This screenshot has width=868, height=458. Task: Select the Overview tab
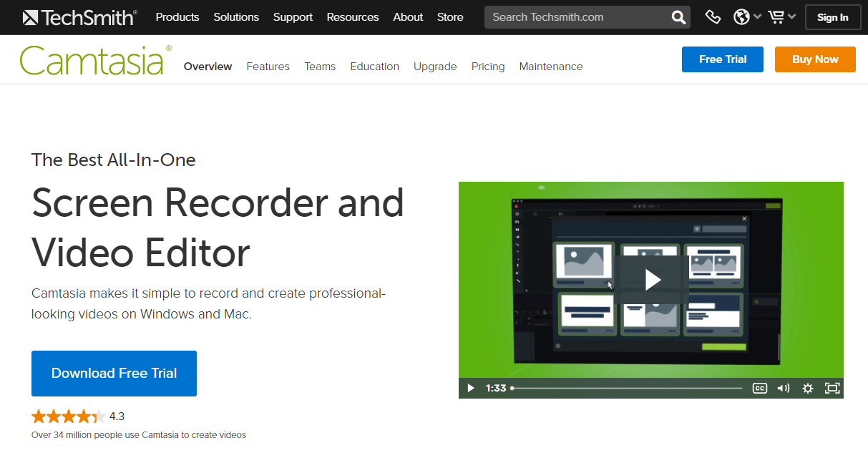[x=208, y=67]
